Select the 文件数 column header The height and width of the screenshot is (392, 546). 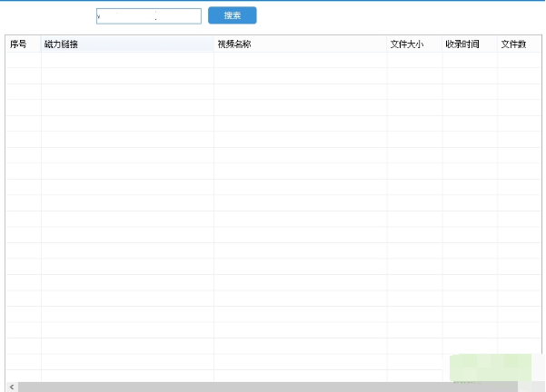point(519,44)
